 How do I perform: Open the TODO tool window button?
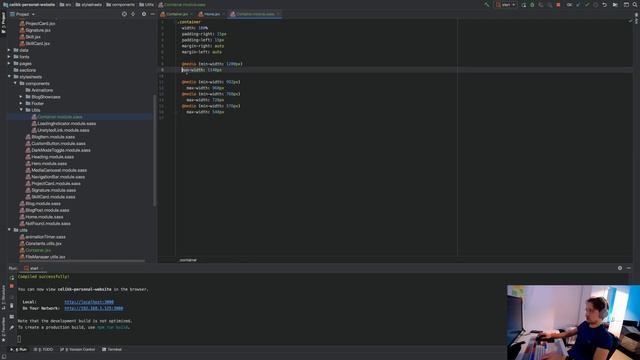43,350
